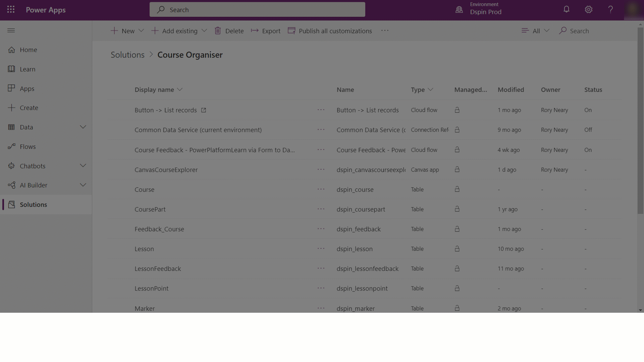Toggle Status Off for Common Data Service connection

(x=588, y=129)
